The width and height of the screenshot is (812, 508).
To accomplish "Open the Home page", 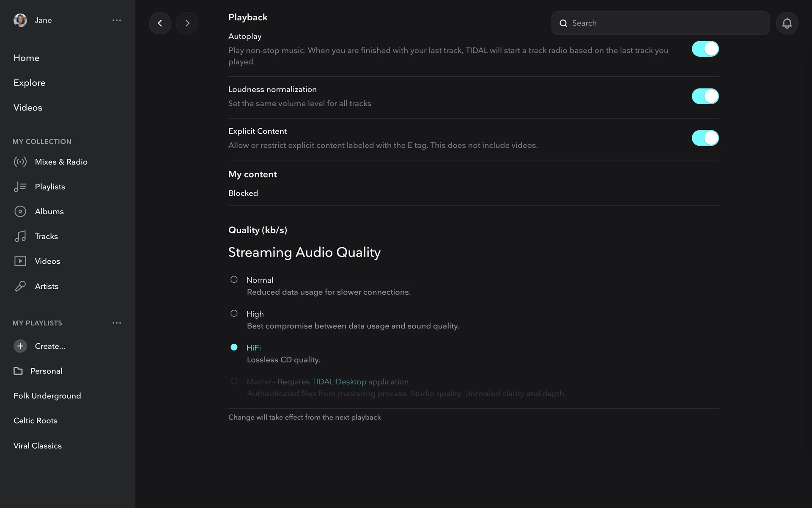I will tap(26, 58).
